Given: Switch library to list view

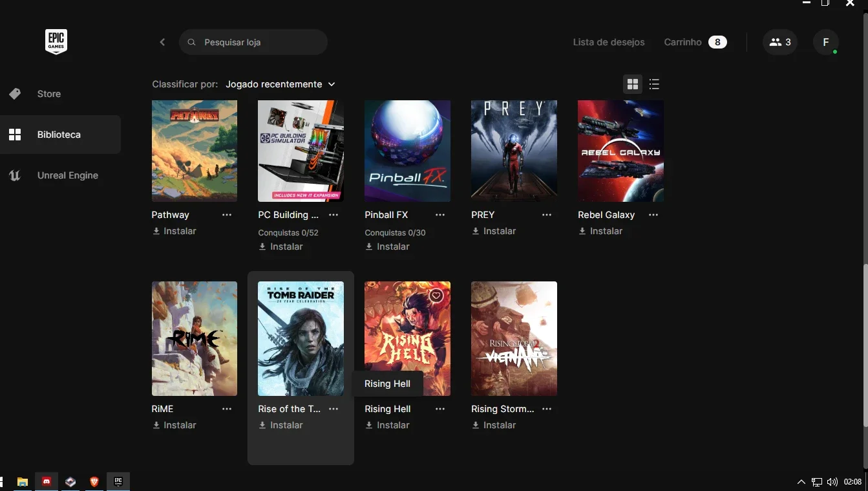Looking at the screenshot, I should point(654,84).
